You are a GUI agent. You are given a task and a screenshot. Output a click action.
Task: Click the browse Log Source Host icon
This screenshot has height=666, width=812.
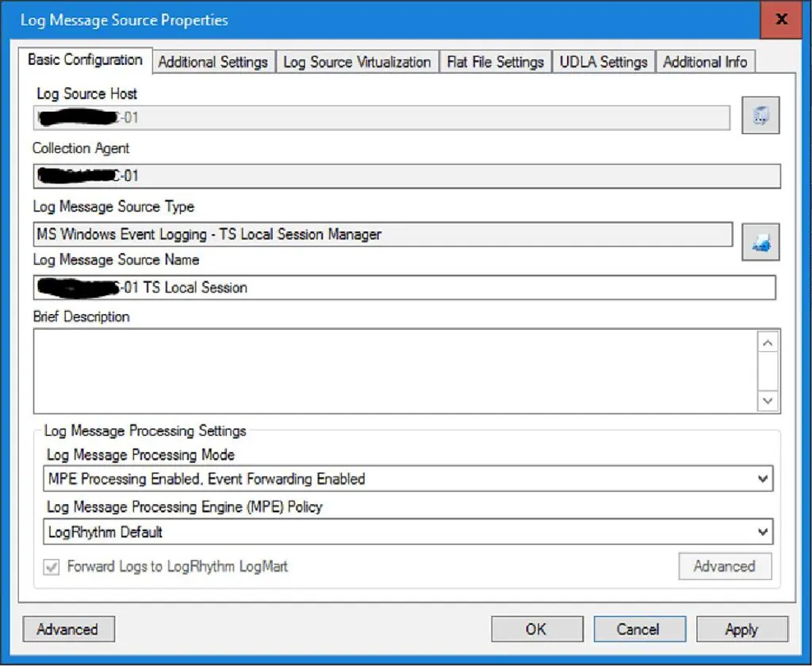(x=760, y=115)
